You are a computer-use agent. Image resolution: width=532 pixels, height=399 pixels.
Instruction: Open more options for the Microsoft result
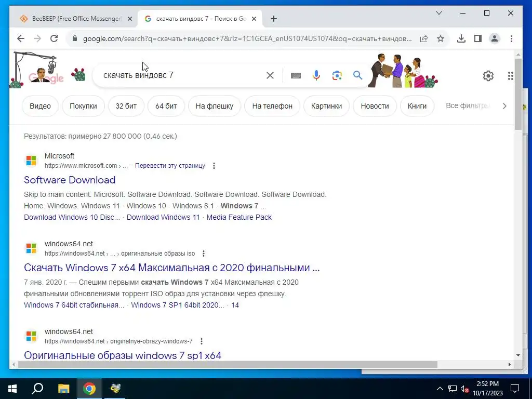pyautogui.click(x=214, y=166)
